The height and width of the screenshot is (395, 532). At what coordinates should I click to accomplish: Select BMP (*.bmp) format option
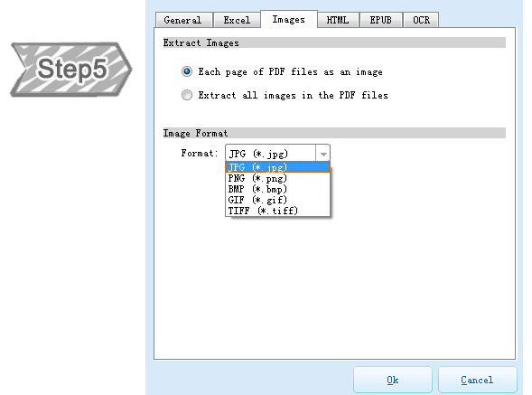277,189
